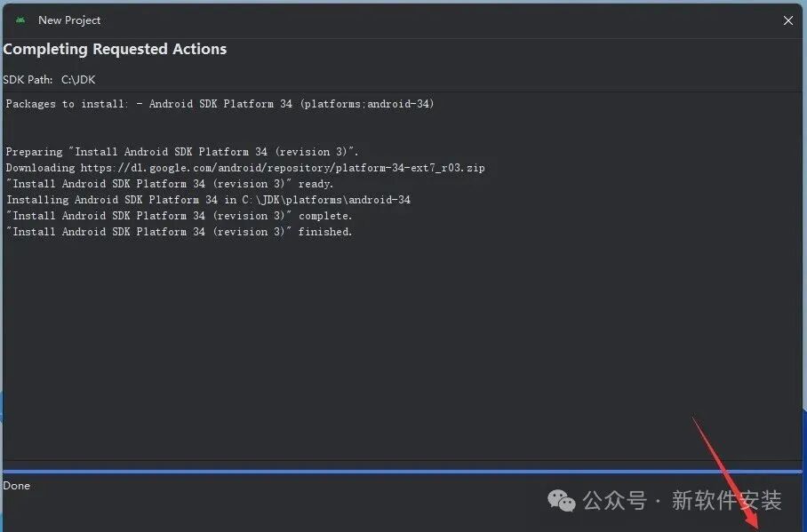Click the 'Preparing Install Android SDK Platform' line
The width and height of the screenshot is (807, 532).
[x=182, y=152]
